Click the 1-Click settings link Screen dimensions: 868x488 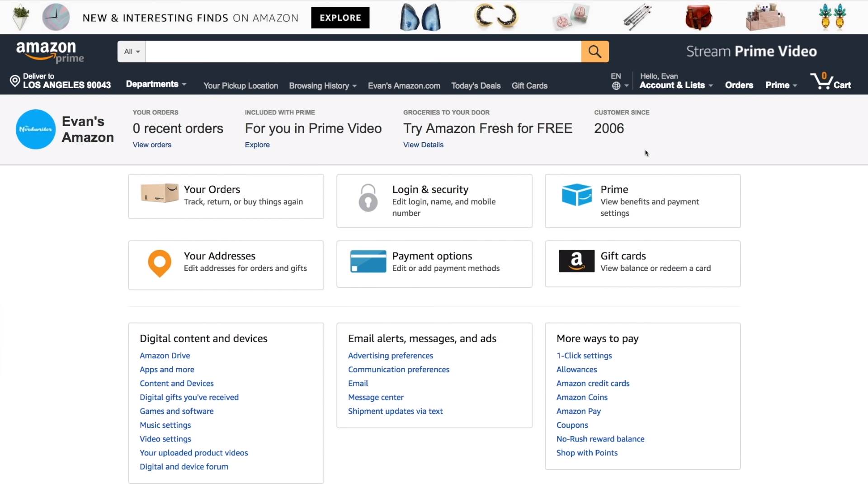[x=584, y=356]
